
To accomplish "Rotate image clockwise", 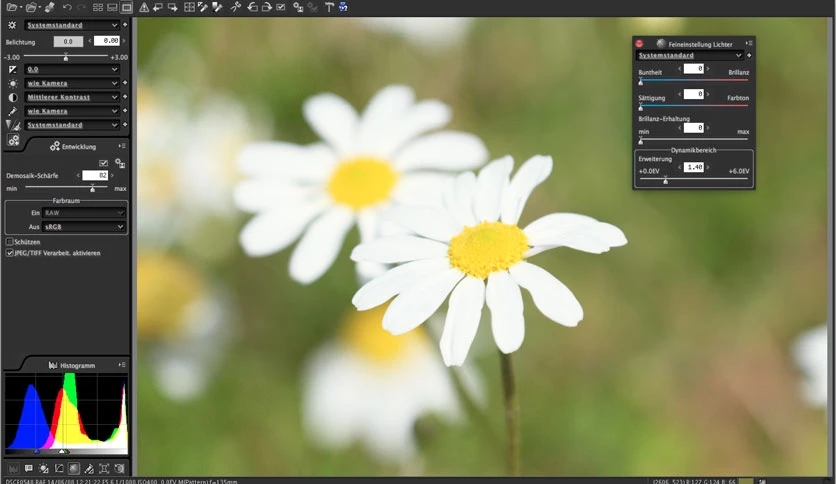I will [x=267, y=7].
